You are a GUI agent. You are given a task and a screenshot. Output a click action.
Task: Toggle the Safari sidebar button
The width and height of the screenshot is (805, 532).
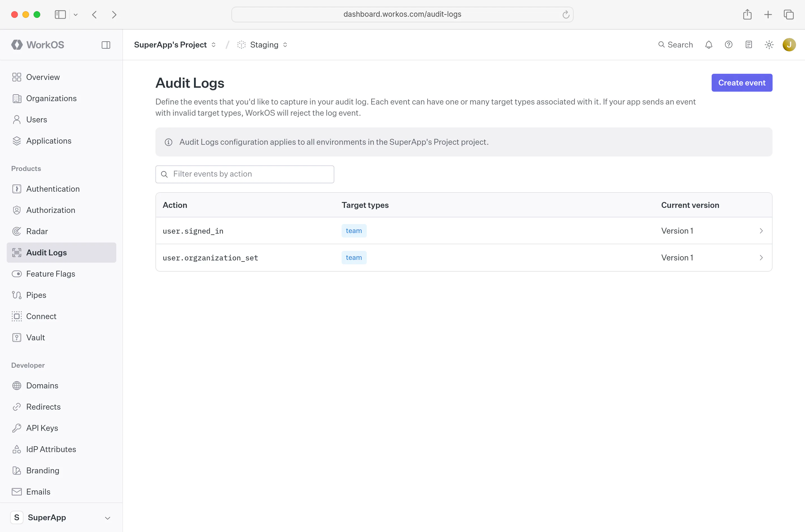(x=60, y=15)
